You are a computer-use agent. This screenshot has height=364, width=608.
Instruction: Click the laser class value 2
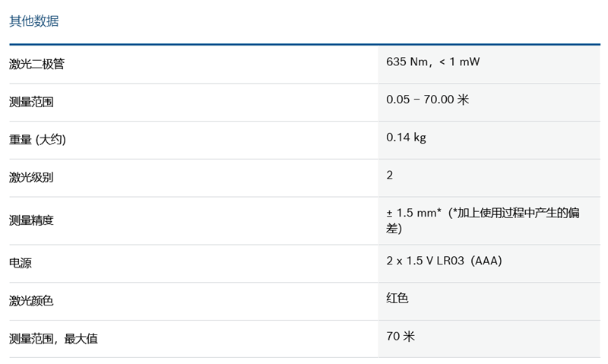click(390, 176)
